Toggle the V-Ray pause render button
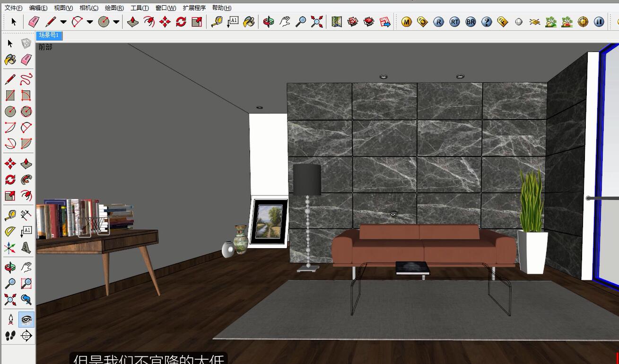Screen dimensions: 619x364 pos(599,22)
